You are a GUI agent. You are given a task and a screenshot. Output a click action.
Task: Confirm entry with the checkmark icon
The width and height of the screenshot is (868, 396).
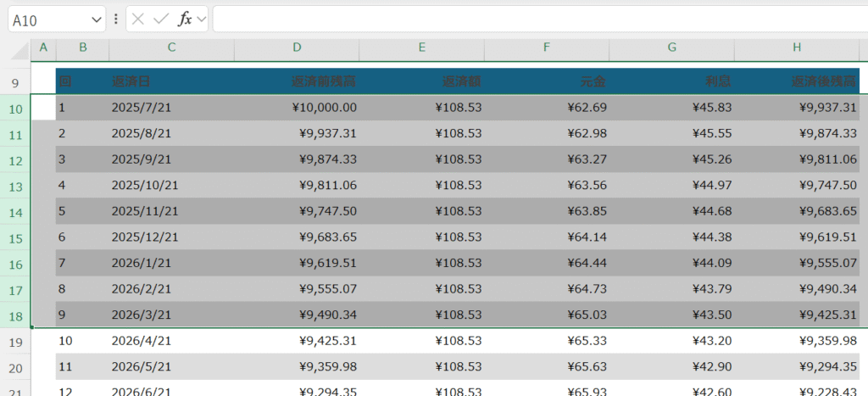(161, 20)
